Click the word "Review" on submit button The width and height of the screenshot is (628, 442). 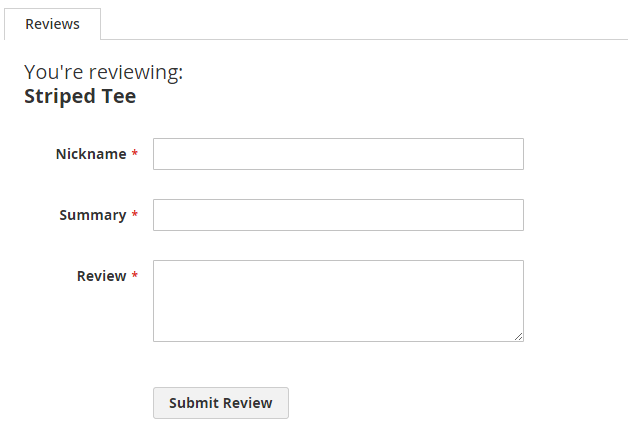[247, 403]
